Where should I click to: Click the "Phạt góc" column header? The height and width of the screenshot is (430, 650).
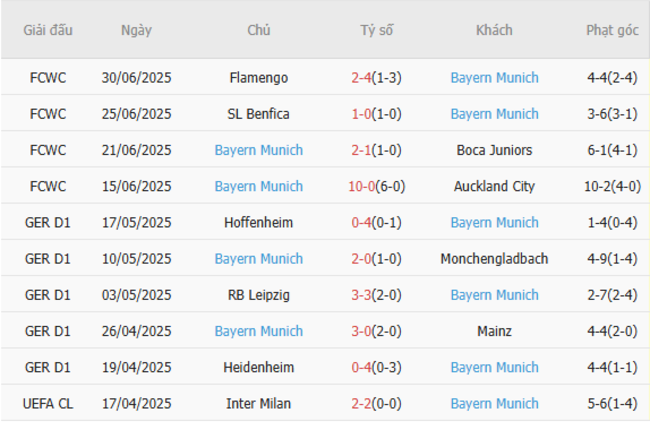(612, 30)
